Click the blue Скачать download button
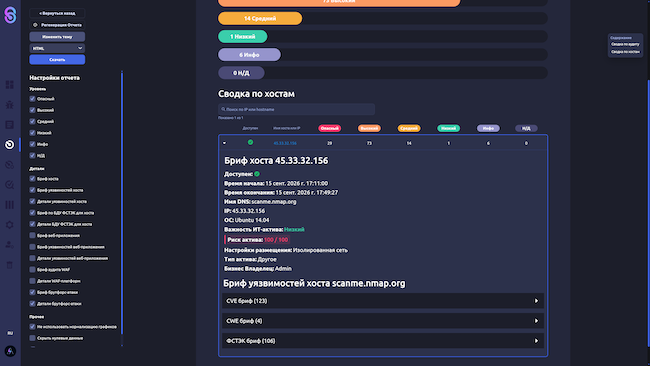The width and height of the screenshot is (650, 366). click(57, 60)
